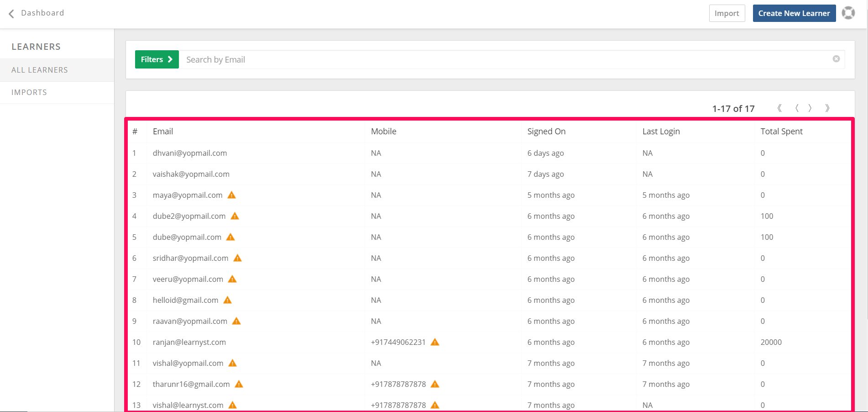The height and width of the screenshot is (412, 868).
Task: Open learner dube@yopmail.com
Action: 187,237
